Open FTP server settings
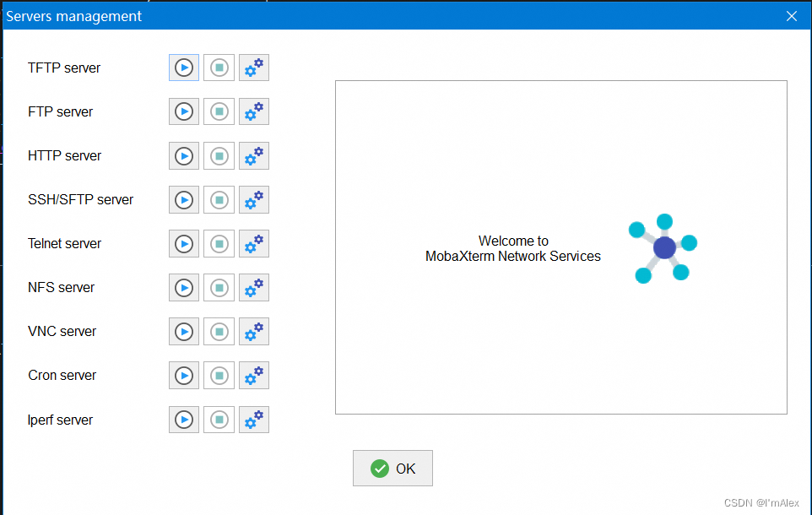 [x=254, y=111]
